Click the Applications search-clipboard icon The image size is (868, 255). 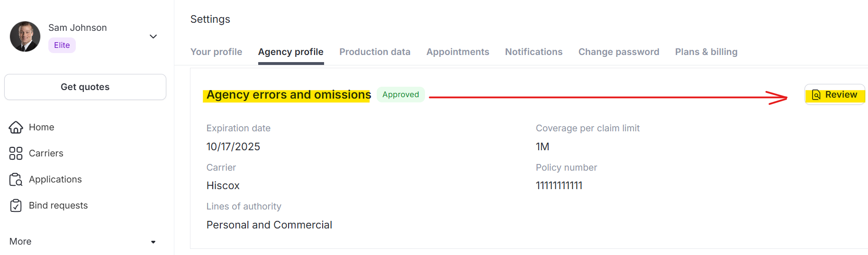point(16,180)
